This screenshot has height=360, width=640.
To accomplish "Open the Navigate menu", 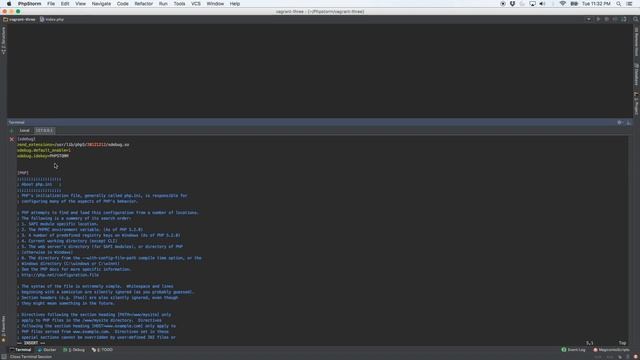I will pos(101,4).
